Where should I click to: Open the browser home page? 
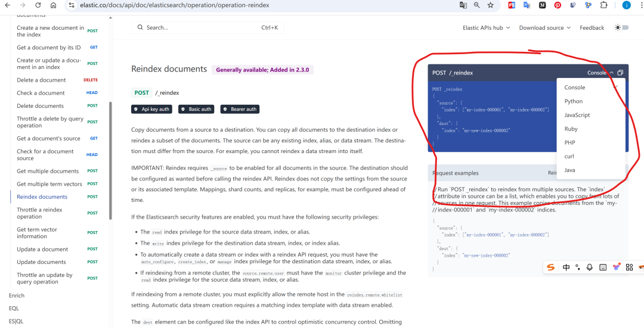[x=54, y=5]
